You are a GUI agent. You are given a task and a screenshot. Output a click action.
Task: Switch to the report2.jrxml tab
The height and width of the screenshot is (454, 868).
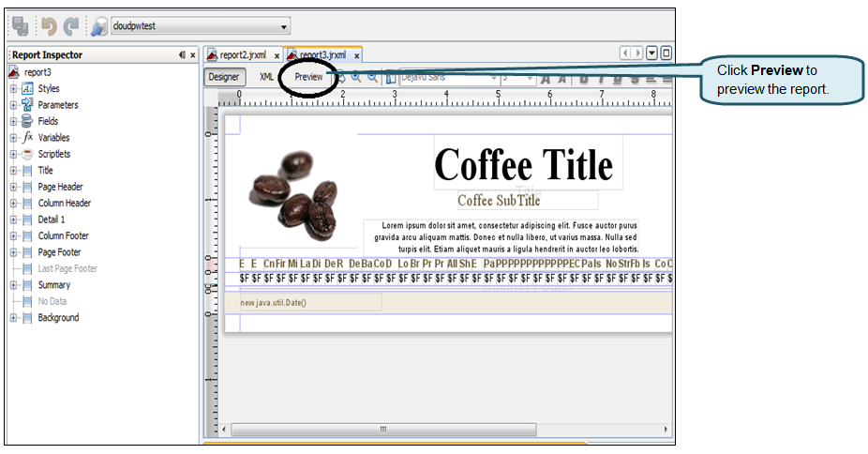coord(242,55)
